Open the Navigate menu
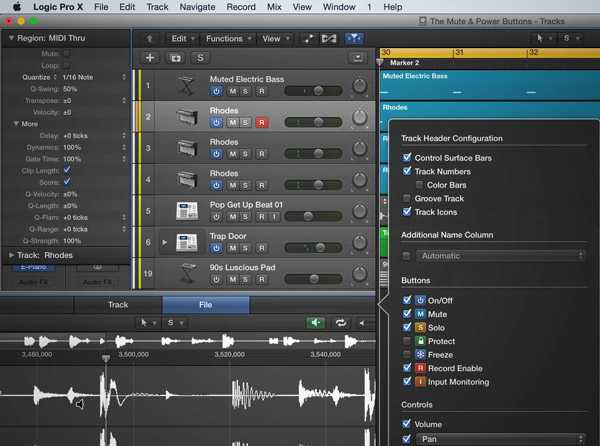The width and height of the screenshot is (600, 446). (197, 7)
